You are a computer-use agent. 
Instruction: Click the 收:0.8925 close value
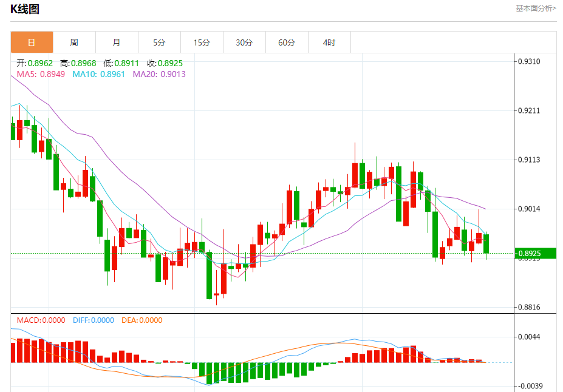tap(165, 64)
